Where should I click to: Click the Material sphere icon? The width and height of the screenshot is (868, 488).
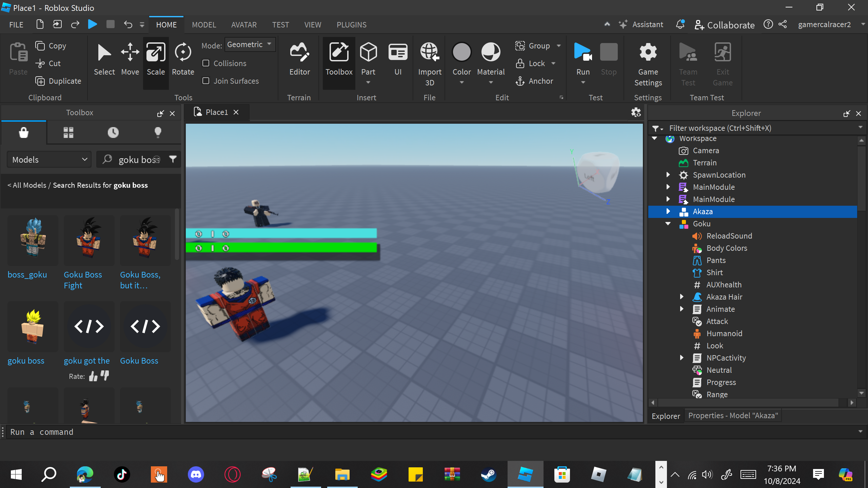(x=491, y=53)
